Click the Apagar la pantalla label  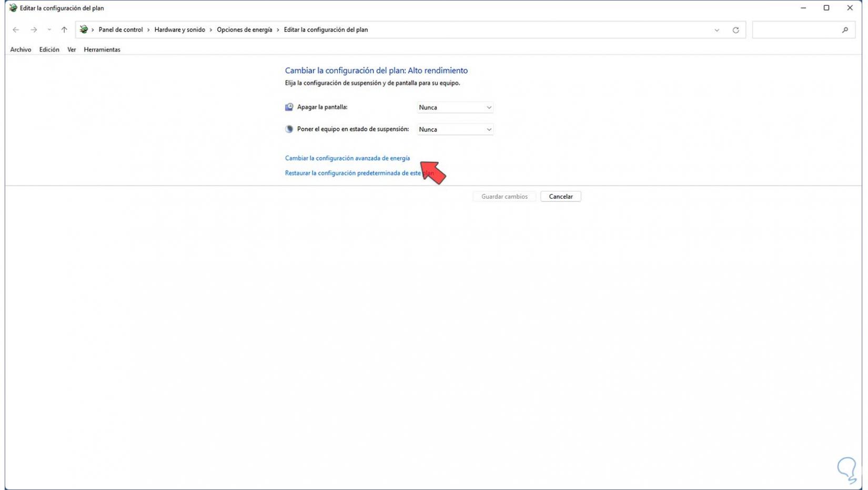(x=322, y=107)
